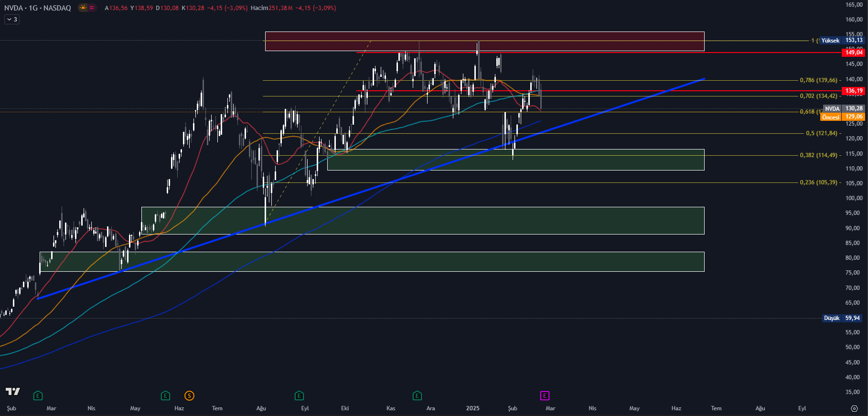Open chart settings gear at bottom right

(x=854, y=408)
